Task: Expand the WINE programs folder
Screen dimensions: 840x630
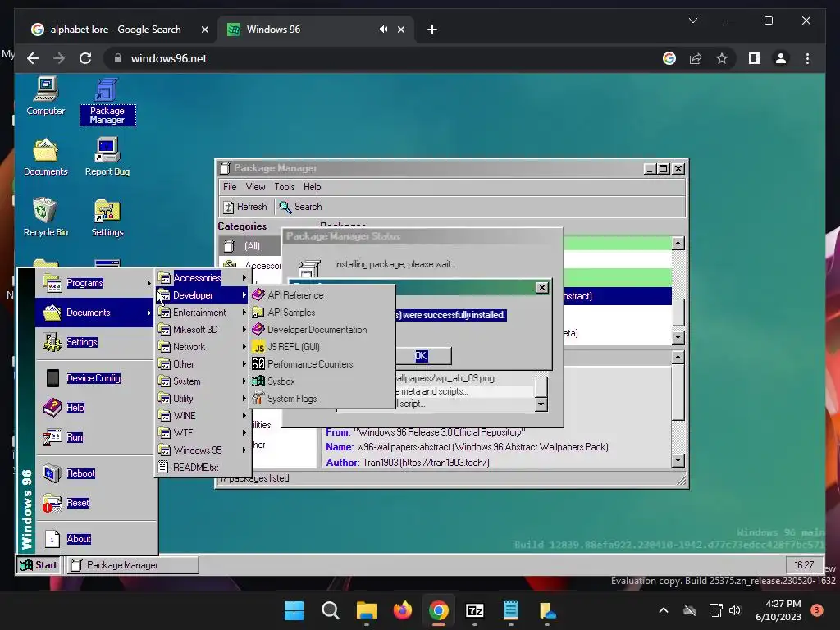Action: (203, 415)
